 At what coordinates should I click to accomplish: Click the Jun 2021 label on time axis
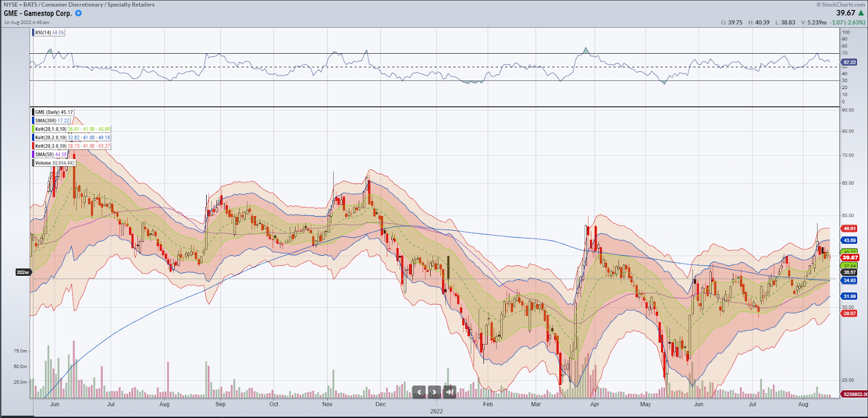55,404
